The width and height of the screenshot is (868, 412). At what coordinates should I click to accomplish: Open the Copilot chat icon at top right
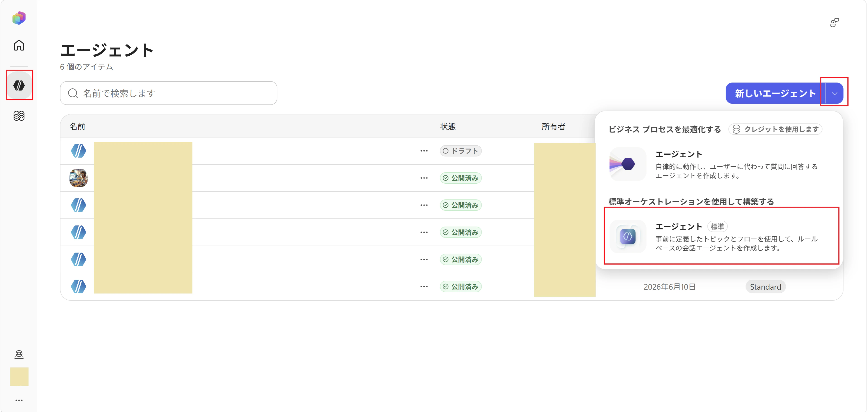[834, 23]
